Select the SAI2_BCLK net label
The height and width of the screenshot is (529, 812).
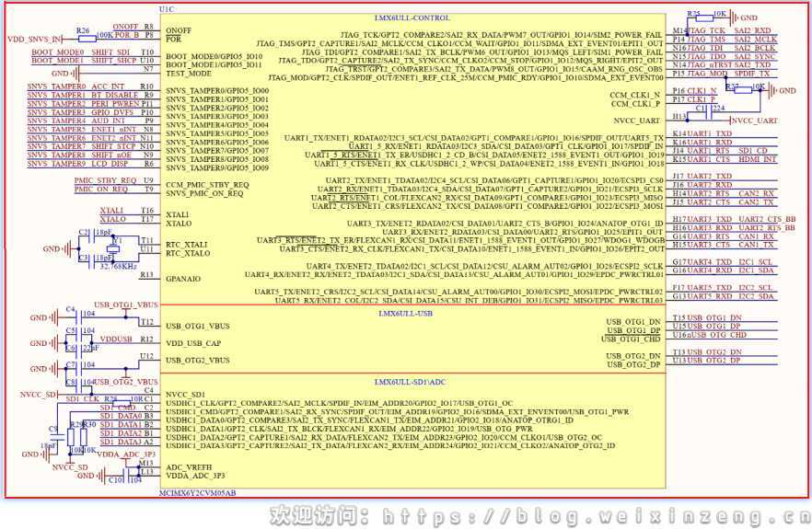click(x=755, y=48)
